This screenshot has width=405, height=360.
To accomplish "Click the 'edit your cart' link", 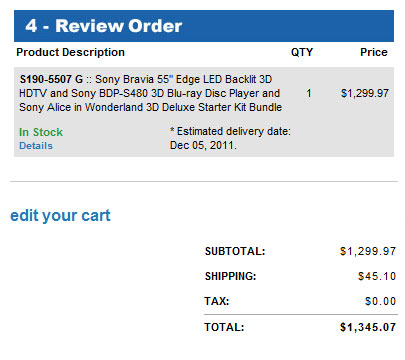I will coord(60,216).
